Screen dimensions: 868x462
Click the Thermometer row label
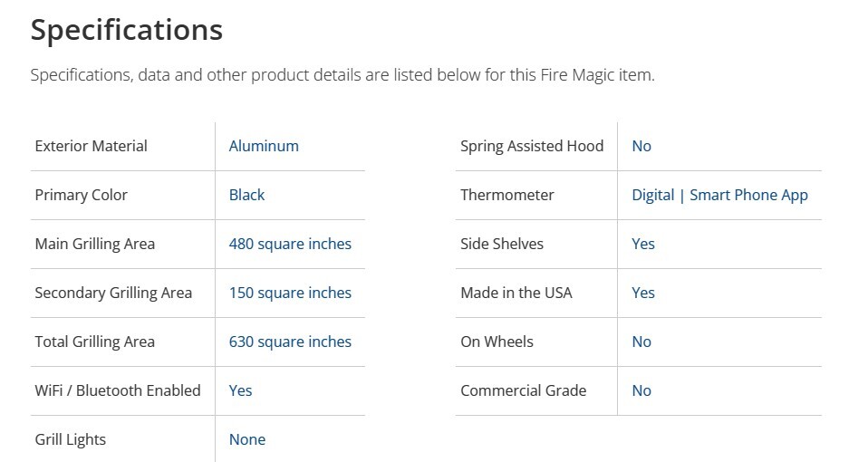(506, 195)
